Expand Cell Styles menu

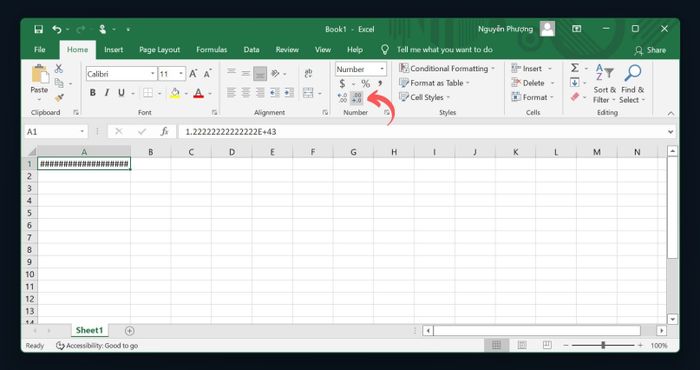coord(425,97)
